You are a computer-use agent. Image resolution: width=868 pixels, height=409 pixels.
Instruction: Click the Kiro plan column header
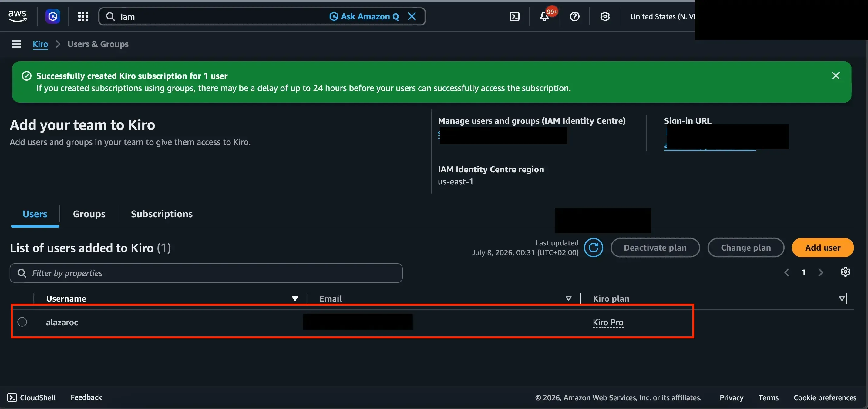(611, 298)
